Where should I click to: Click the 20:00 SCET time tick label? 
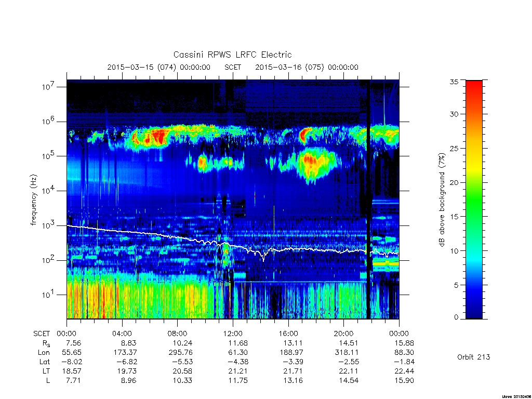coord(343,334)
